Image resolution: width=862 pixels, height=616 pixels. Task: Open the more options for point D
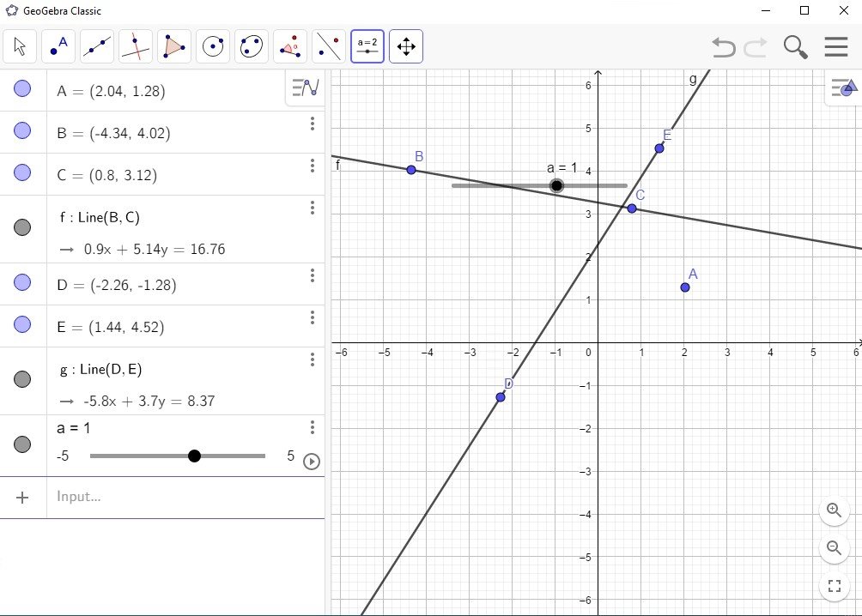click(313, 275)
